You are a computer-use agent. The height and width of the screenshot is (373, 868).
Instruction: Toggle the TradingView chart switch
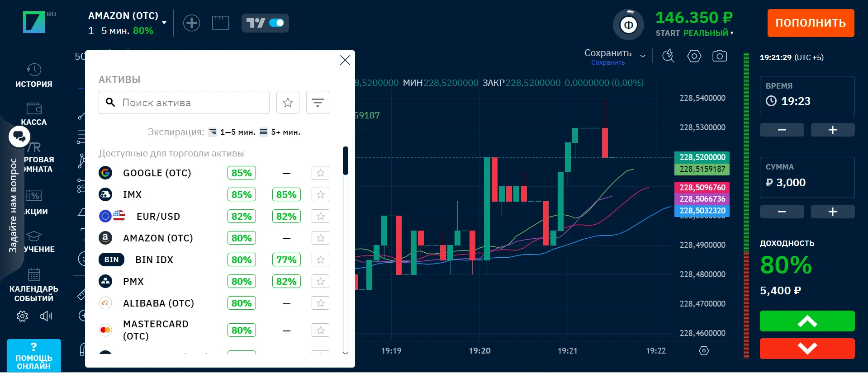pyautogui.click(x=265, y=23)
